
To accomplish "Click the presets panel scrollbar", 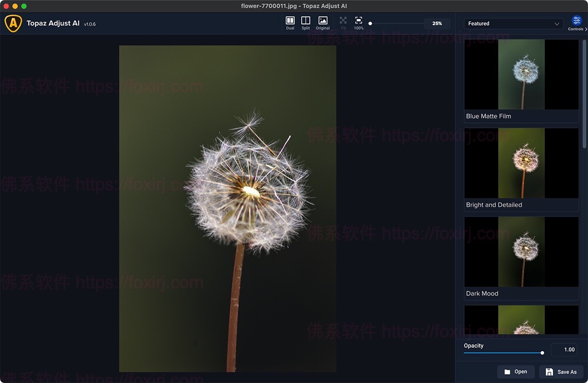I will point(584,93).
